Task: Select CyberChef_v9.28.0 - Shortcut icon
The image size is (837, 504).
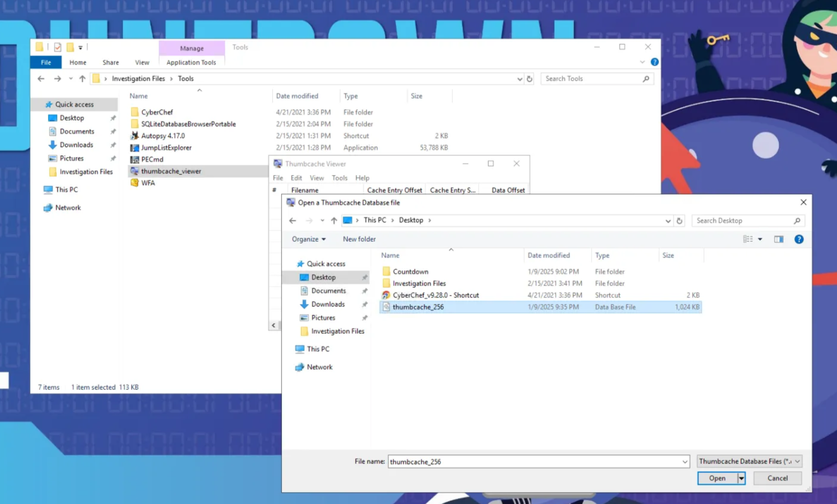Action: tap(386, 295)
